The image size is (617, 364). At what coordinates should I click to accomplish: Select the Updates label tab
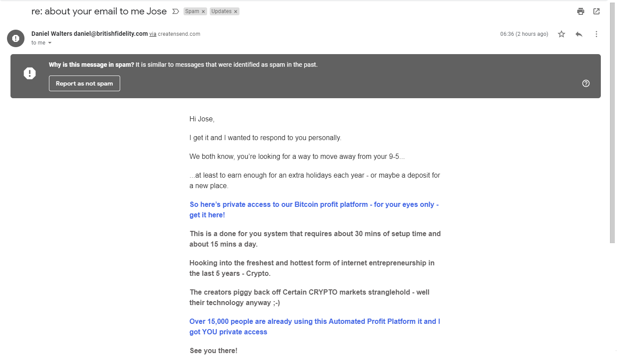tap(222, 11)
